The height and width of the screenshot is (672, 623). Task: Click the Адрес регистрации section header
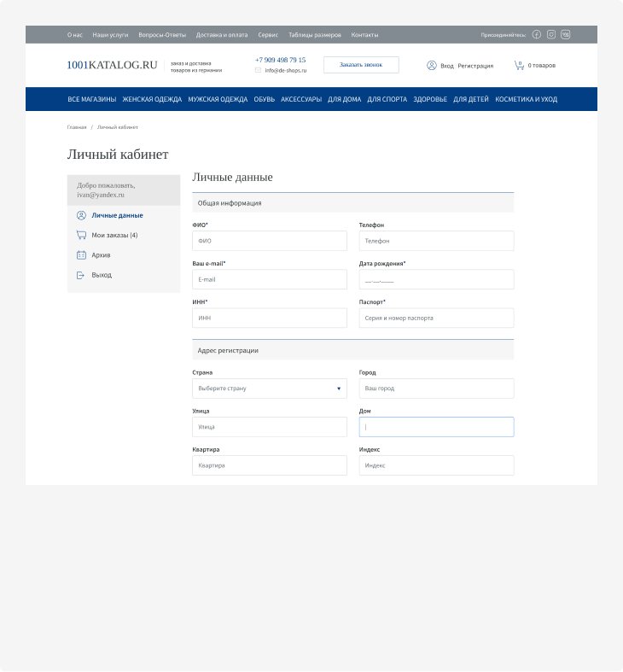[x=353, y=350]
